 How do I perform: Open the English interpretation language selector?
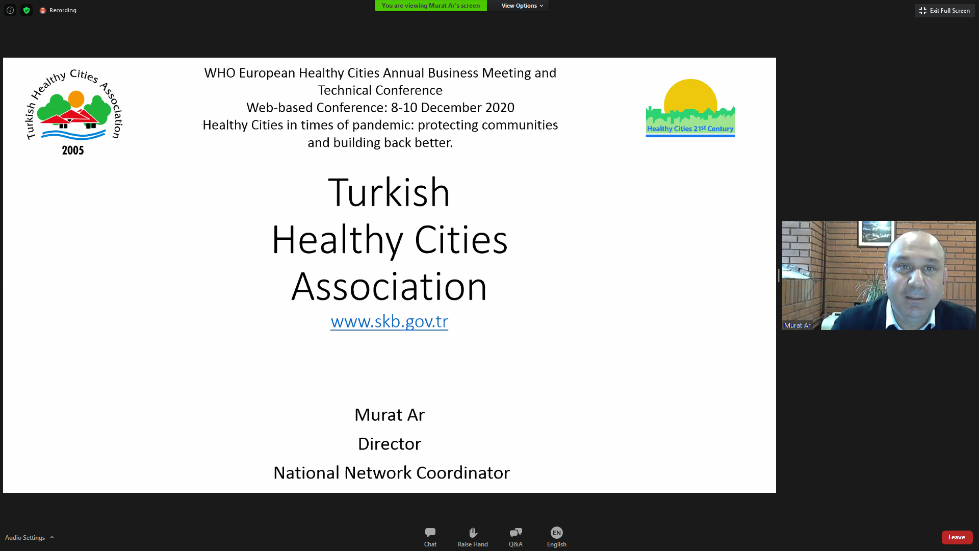point(557,537)
